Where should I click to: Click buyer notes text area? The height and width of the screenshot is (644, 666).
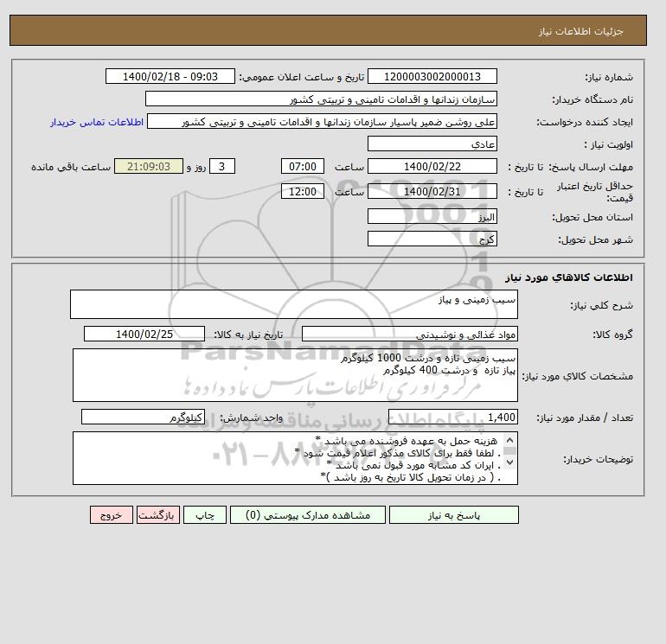295,458
